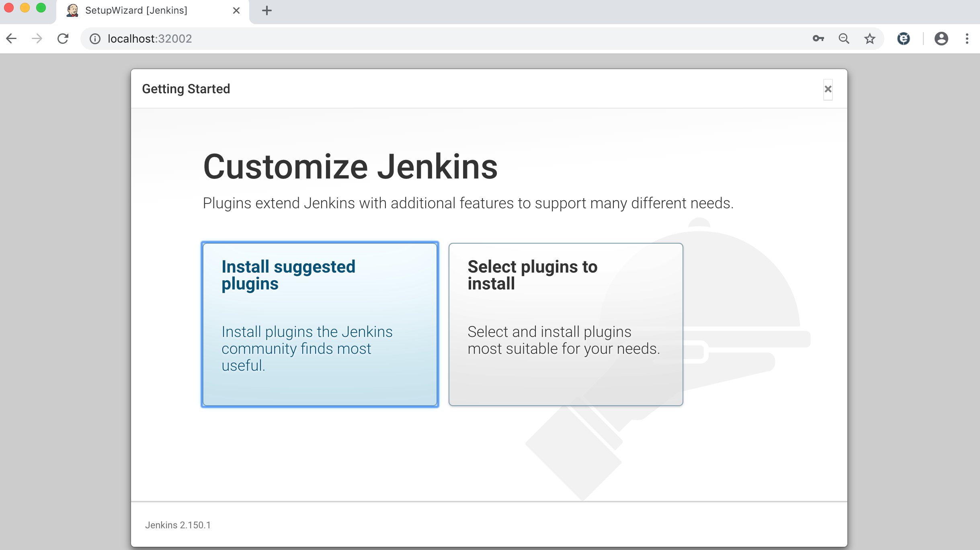Click the Jenkins logo in the browser tab
Screen dimensions: 980x550
click(73, 10)
